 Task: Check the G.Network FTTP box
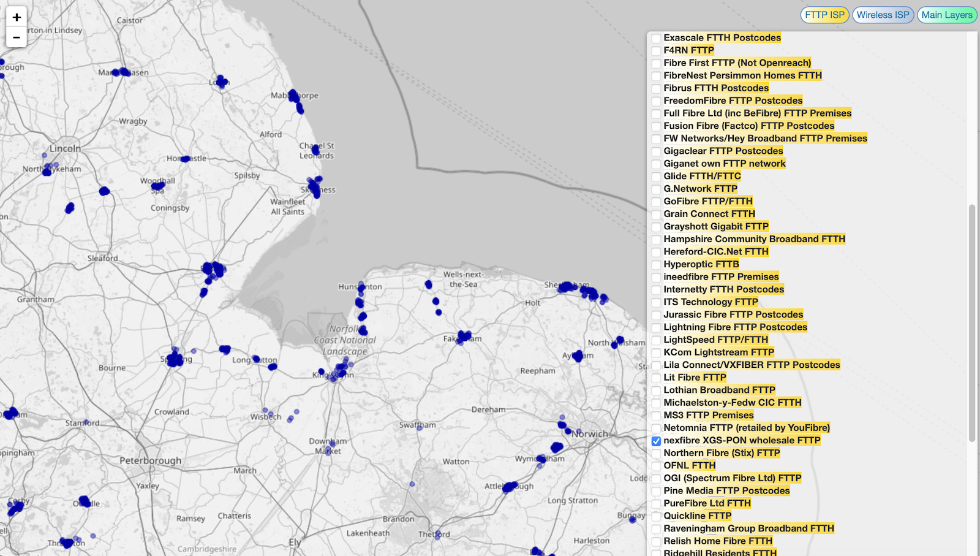[x=656, y=189]
